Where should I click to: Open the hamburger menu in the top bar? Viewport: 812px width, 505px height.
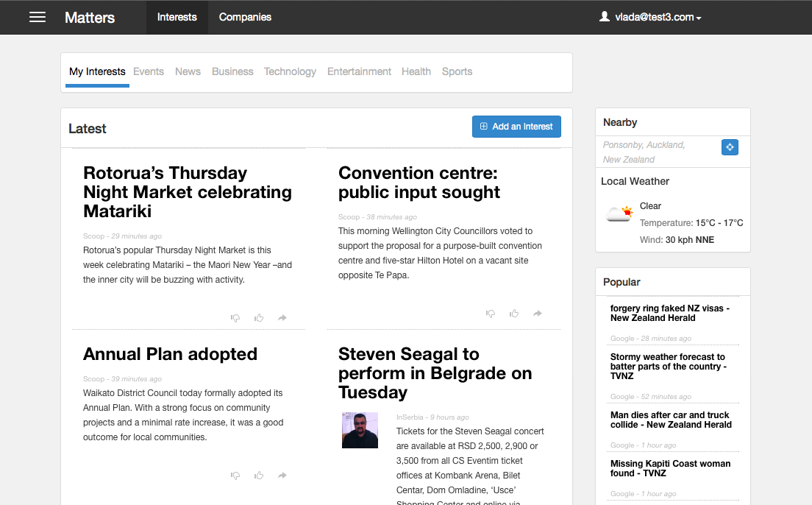38,17
